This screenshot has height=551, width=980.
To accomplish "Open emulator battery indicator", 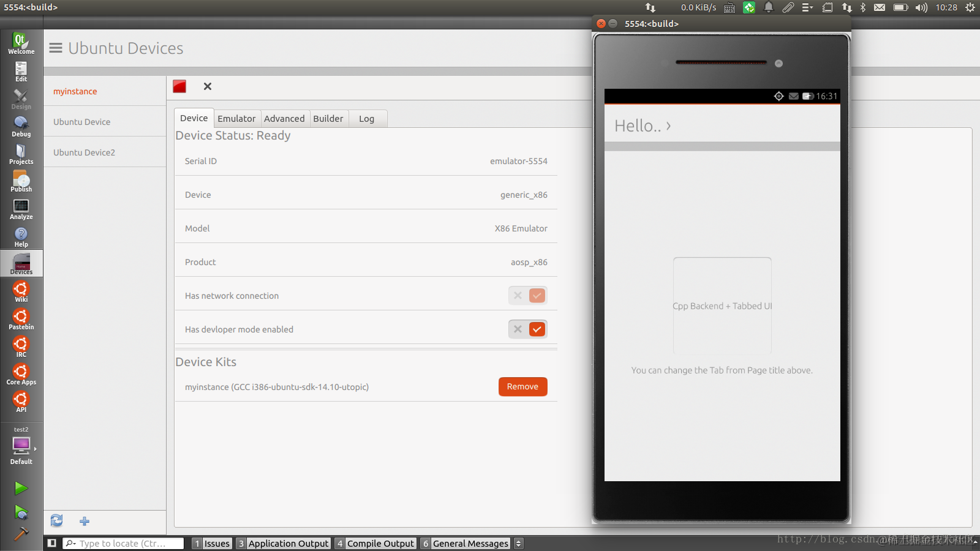I will 808,96.
